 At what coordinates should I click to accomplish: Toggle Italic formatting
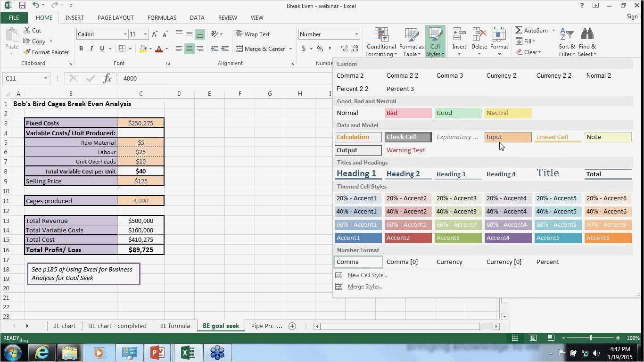[x=91, y=49]
